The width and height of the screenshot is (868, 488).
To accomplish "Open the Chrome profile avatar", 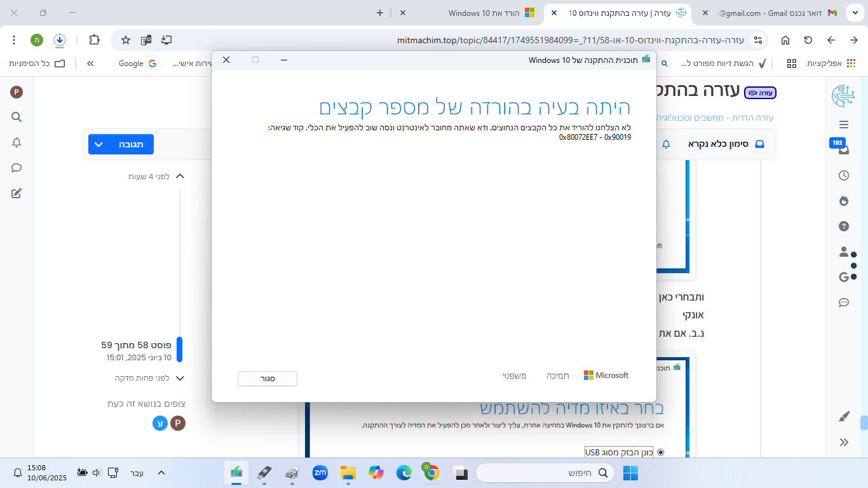I will [x=37, y=40].
